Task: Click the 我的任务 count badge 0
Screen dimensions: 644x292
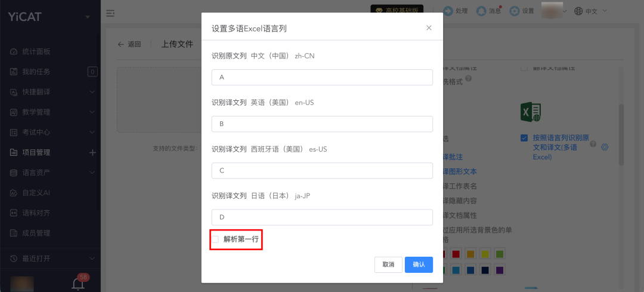Action: (92, 72)
